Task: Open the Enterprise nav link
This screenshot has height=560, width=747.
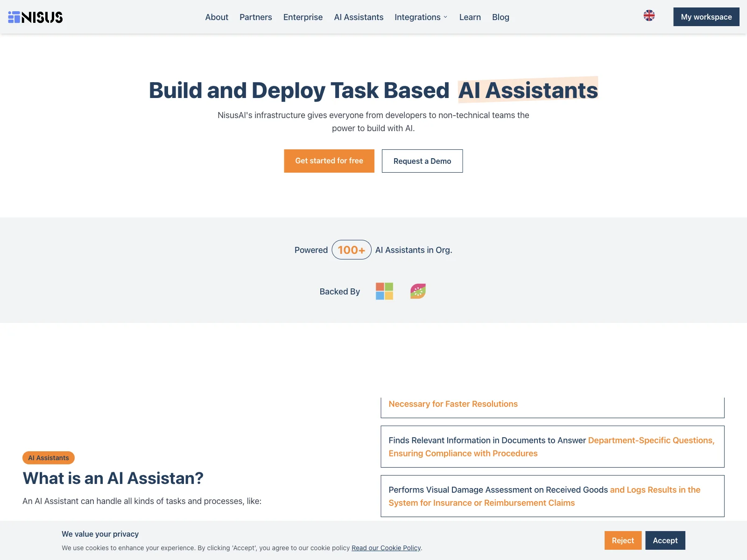Action: click(303, 17)
